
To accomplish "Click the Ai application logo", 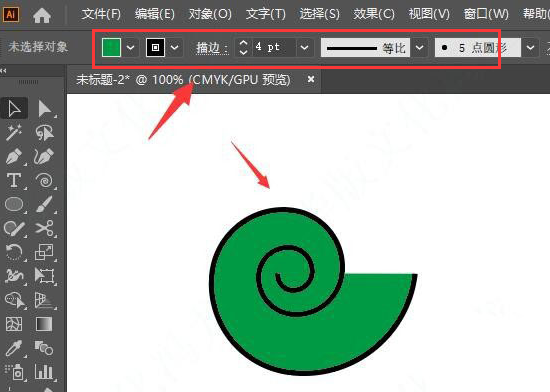I will pos(11,14).
